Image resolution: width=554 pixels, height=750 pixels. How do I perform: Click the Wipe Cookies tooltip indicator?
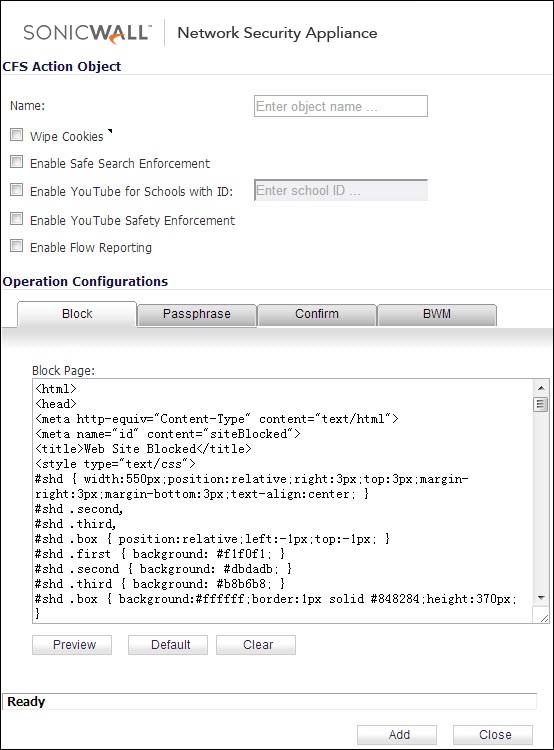click(110, 131)
